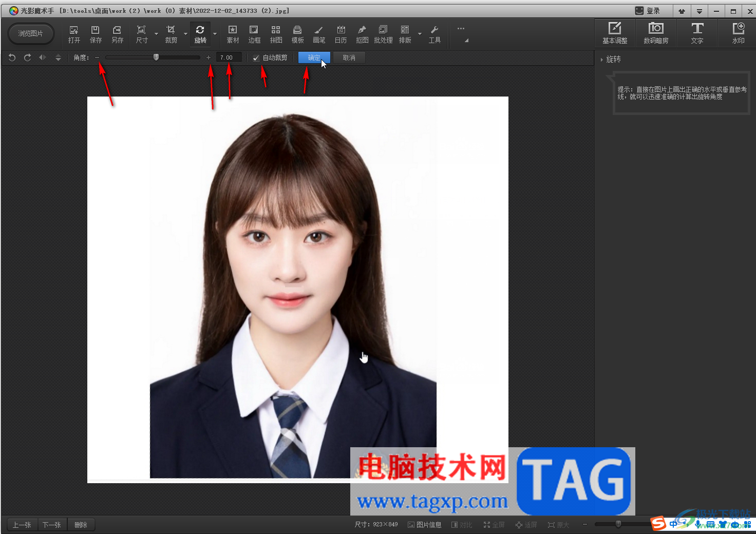756x534 pixels.
Task: Click the 打开 (Open) toolbar icon
Action: point(74,34)
